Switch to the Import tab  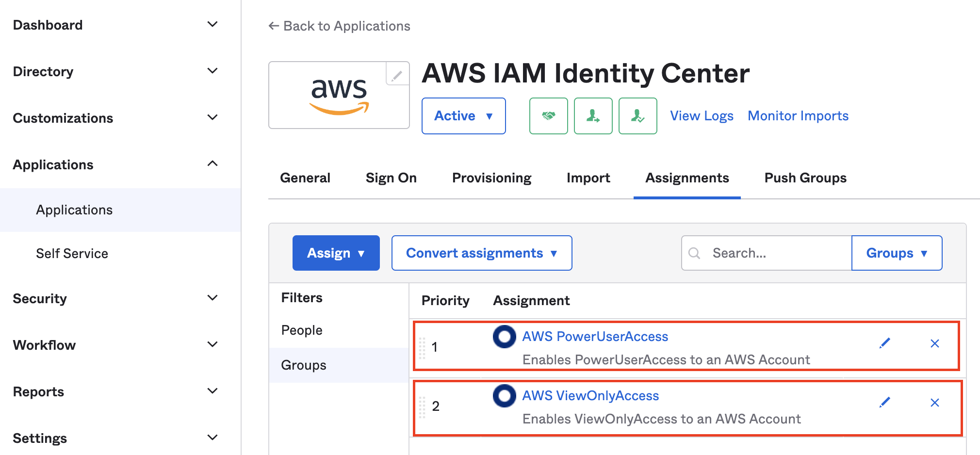tap(588, 178)
